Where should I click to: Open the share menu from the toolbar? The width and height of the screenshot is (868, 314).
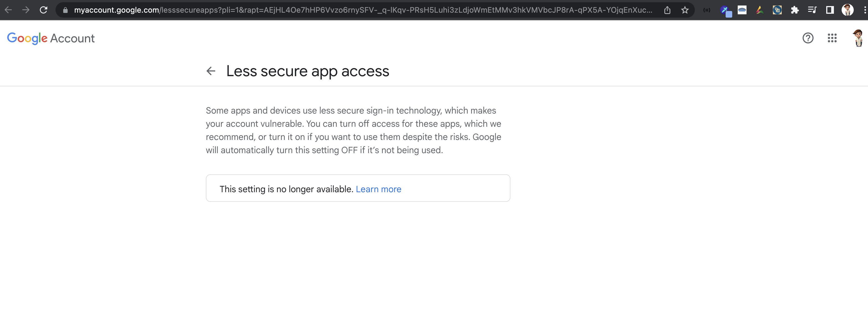tap(668, 10)
